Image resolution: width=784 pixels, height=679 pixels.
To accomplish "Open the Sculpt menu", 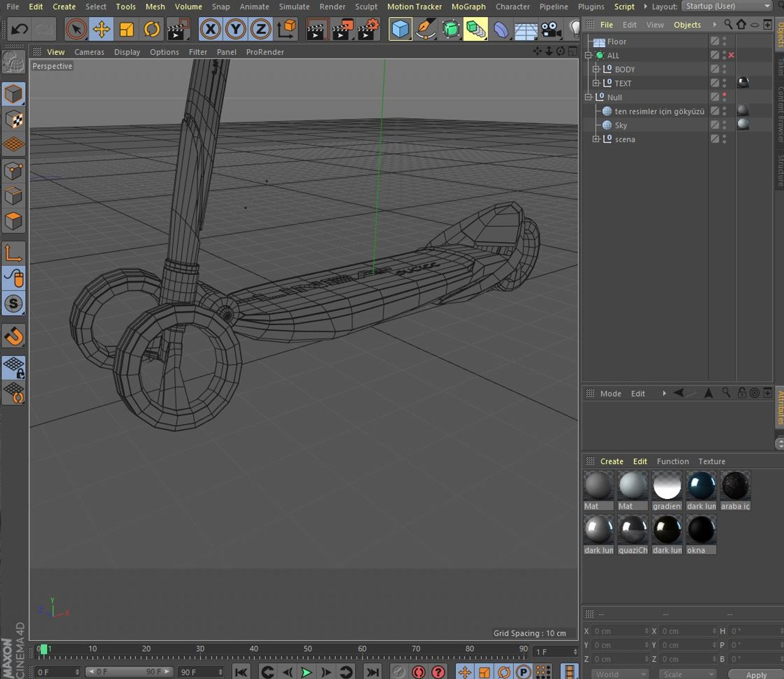I will 367,6.
